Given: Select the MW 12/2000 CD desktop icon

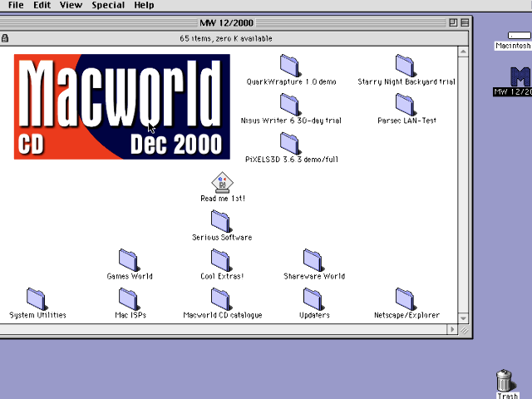Looking at the screenshot, I should [520, 76].
